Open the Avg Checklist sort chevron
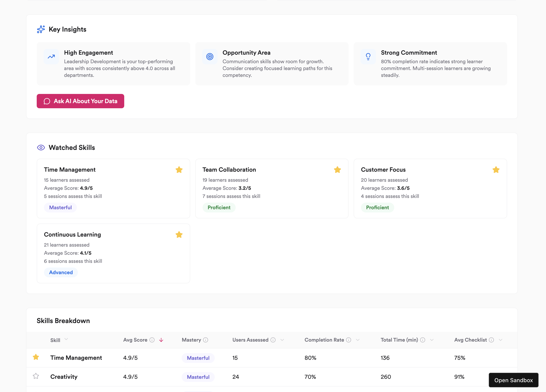546x392 pixels. [501, 340]
